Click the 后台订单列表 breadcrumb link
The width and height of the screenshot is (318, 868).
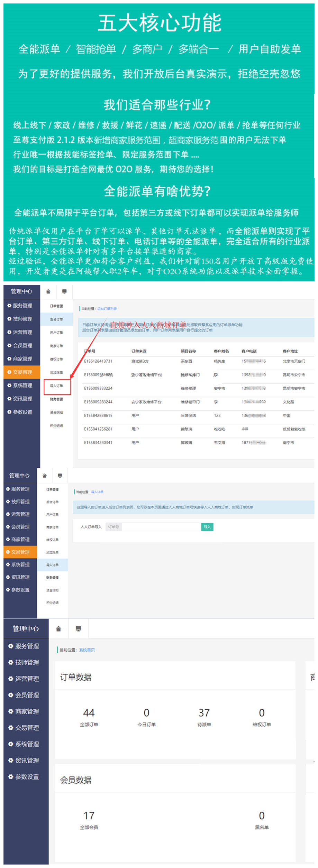coord(107,309)
